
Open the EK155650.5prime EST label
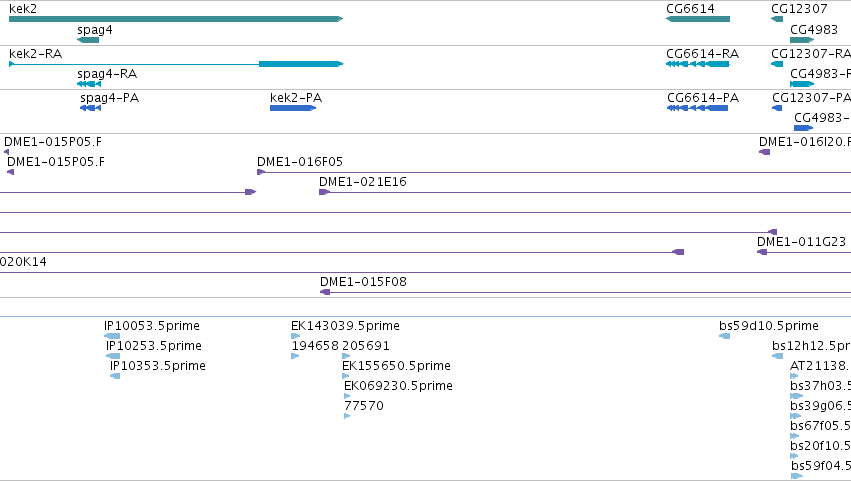396,366
